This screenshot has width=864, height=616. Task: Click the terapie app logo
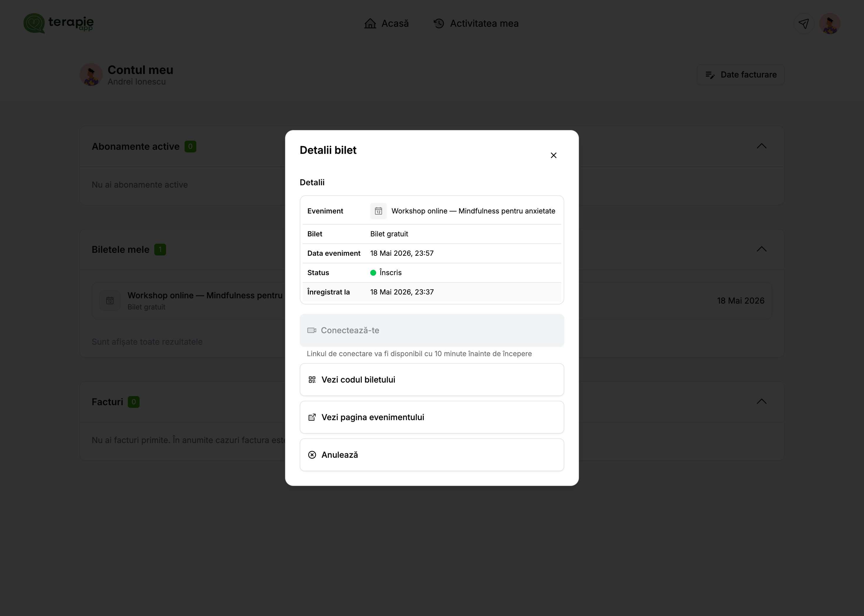(x=58, y=23)
